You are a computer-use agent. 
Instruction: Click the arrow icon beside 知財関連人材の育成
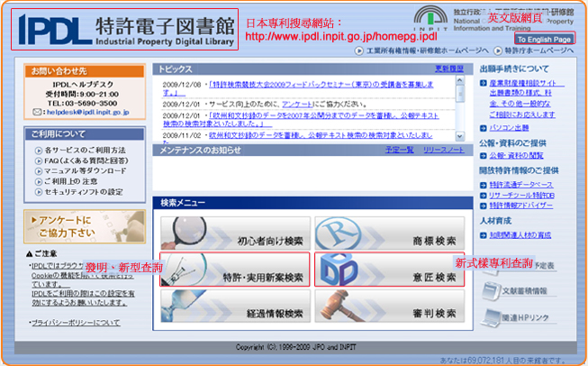tap(483, 235)
